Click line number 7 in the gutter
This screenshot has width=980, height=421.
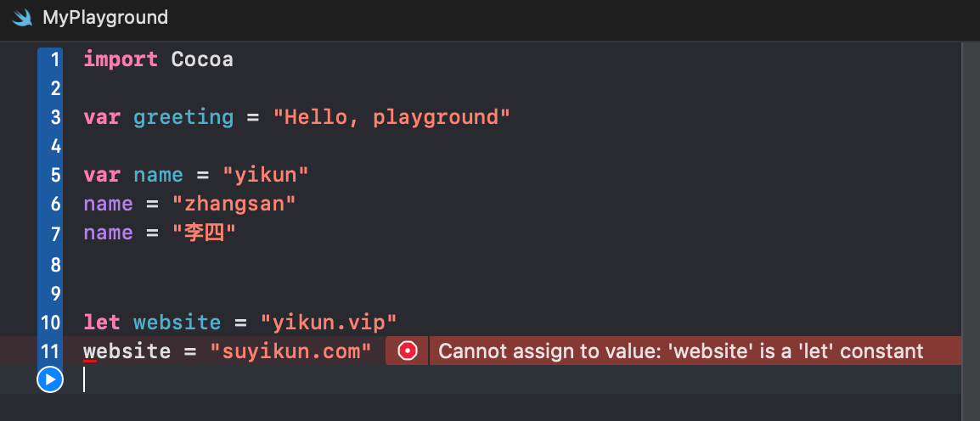coord(55,233)
